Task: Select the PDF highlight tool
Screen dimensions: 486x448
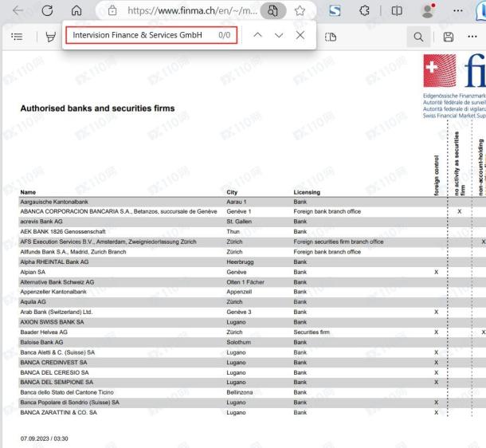Action: 50,37
